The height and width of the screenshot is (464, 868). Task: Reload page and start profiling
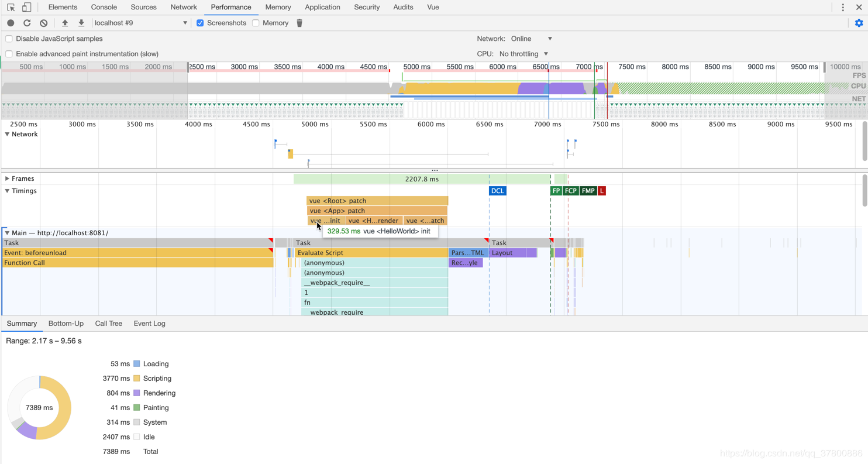tap(27, 23)
